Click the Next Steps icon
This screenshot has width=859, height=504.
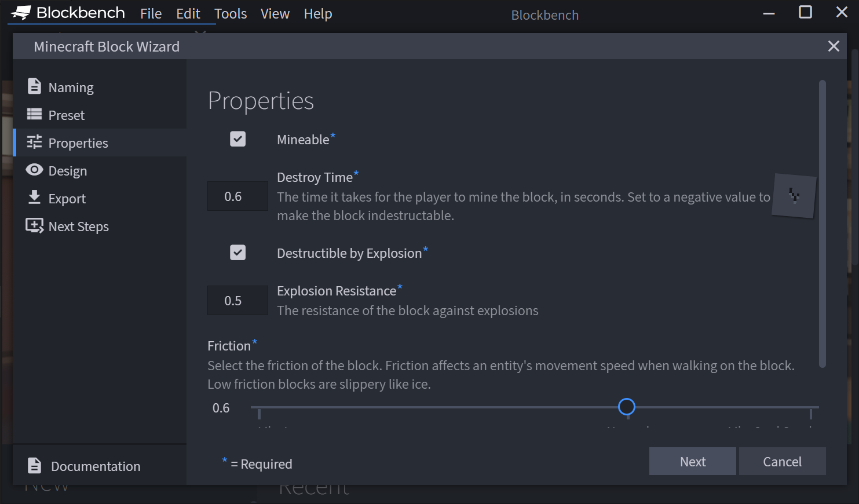[35, 225]
